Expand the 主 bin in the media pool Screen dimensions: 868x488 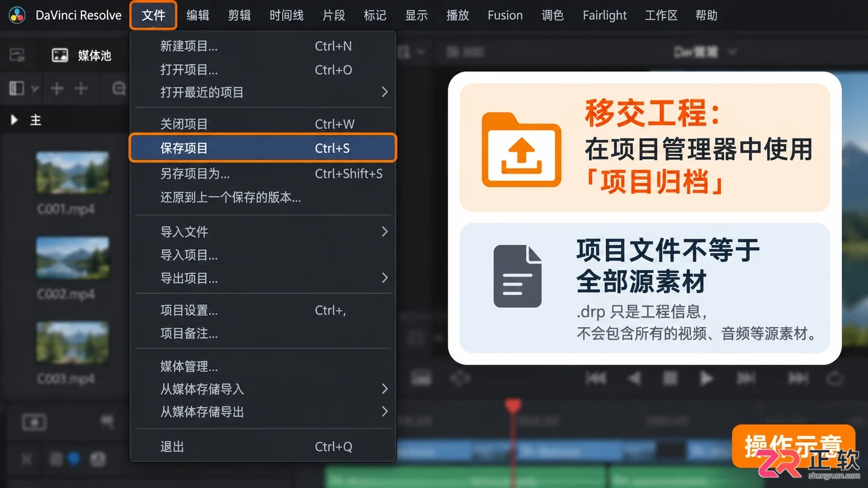point(14,120)
